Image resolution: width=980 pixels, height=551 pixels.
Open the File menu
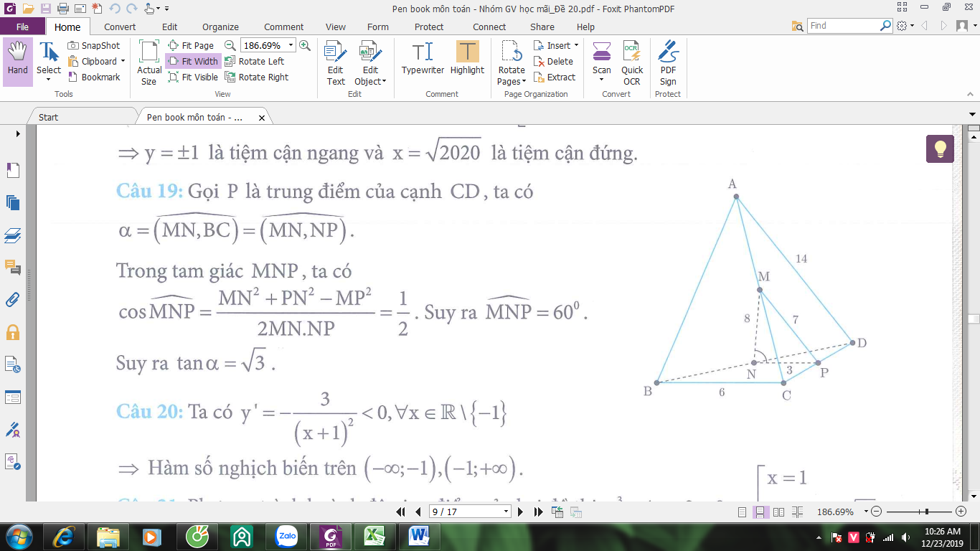click(x=22, y=27)
